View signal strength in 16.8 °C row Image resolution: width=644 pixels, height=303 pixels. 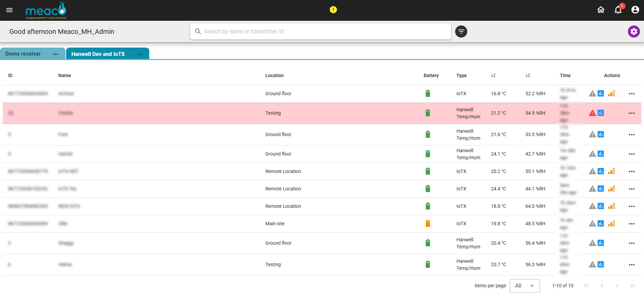click(611, 94)
